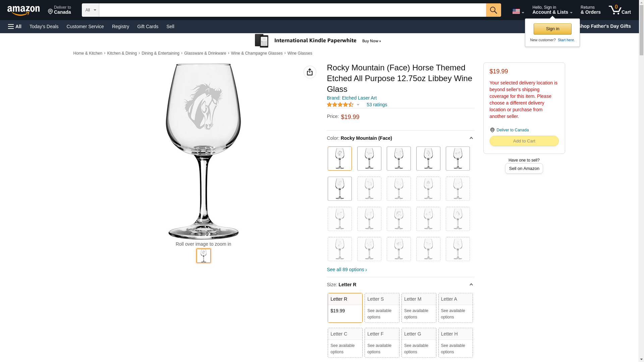The image size is (644, 362).
Task: Open Gift Cards in the nav bar
Action: (x=148, y=26)
